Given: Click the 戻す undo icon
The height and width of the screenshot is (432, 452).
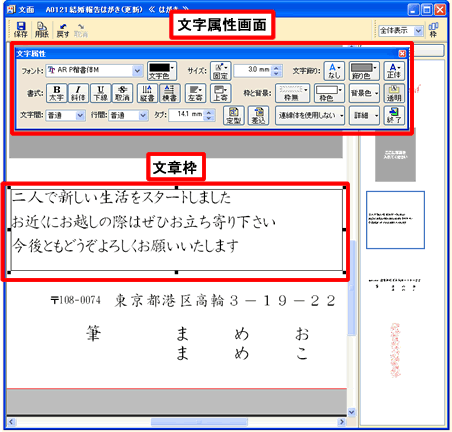Looking at the screenshot, I should 63,30.
